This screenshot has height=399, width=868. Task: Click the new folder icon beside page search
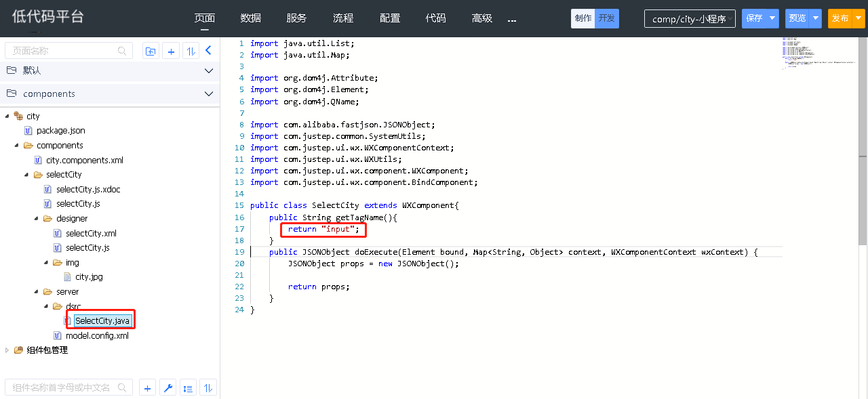coord(151,51)
